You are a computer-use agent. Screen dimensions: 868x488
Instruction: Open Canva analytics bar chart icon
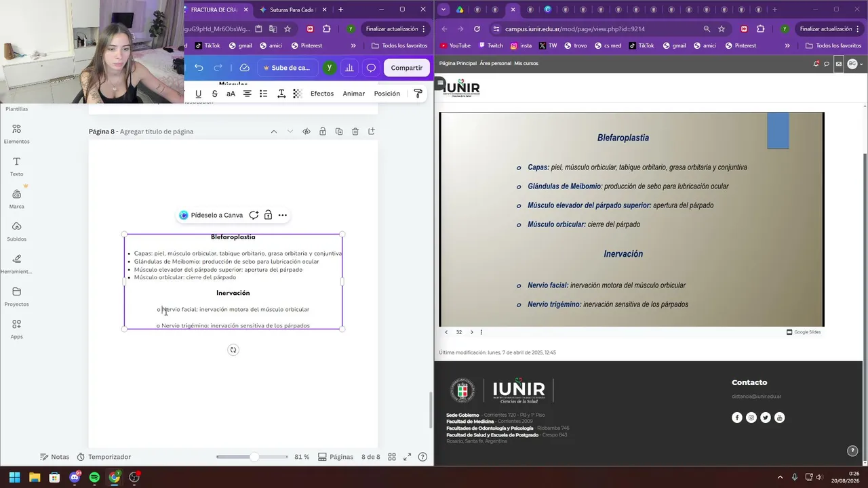(349, 68)
